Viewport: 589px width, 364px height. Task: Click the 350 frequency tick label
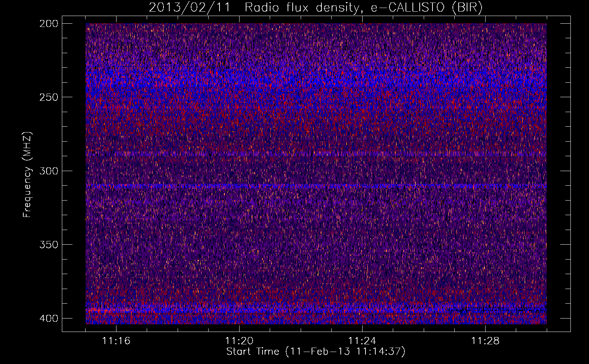pyautogui.click(x=48, y=244)
